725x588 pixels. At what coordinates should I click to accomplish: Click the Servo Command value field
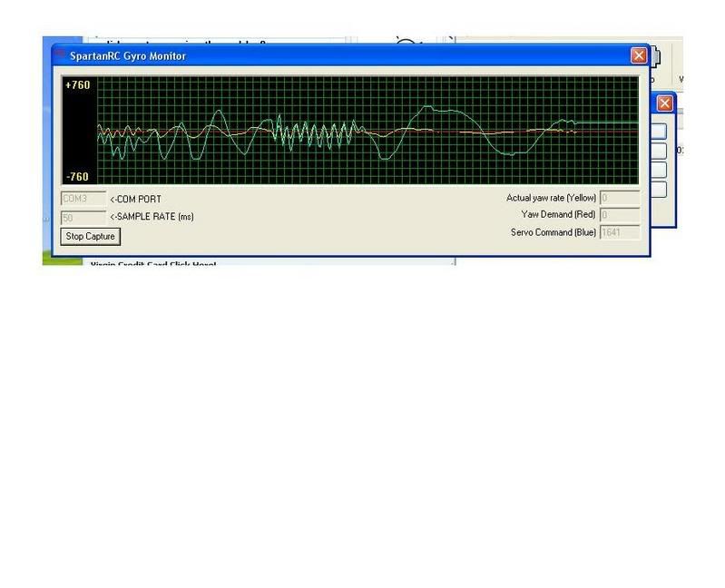(620, 232)
